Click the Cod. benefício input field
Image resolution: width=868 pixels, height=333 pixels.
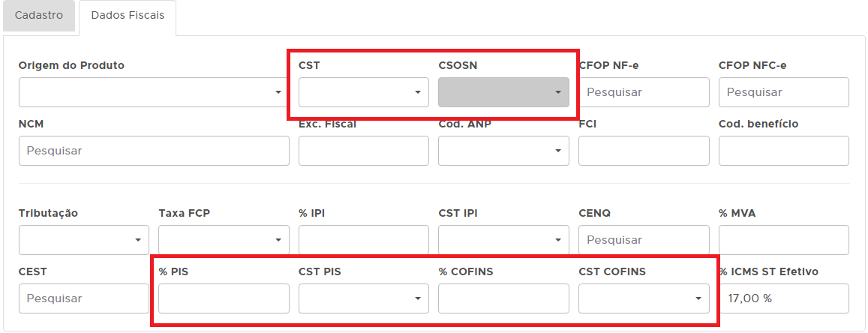[x=783, y=151]
